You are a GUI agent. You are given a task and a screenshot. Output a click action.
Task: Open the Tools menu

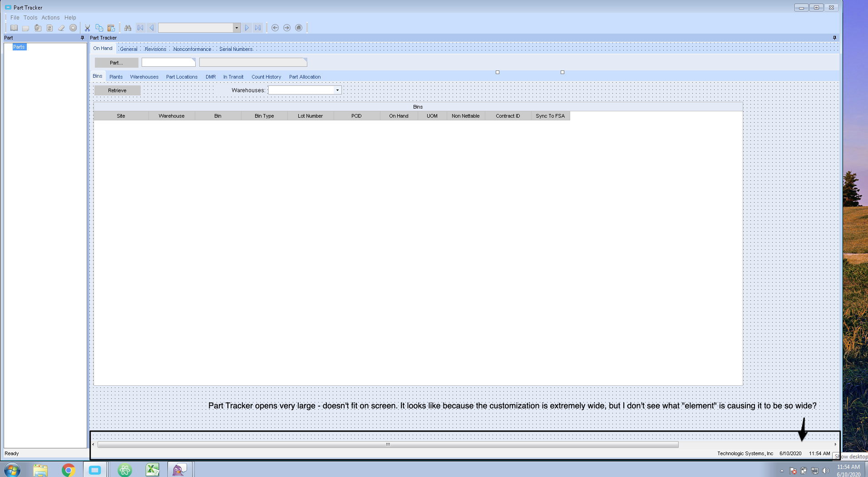coord(30,18)
